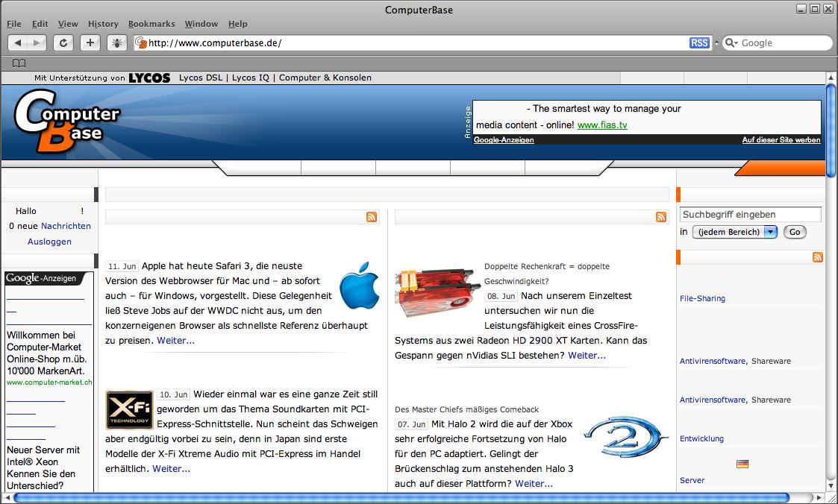This screenshot has height=504, width=838.
Task: Click the 'Neuer Server mit Intel® Xeon' ad text
Action: (43, 456)
